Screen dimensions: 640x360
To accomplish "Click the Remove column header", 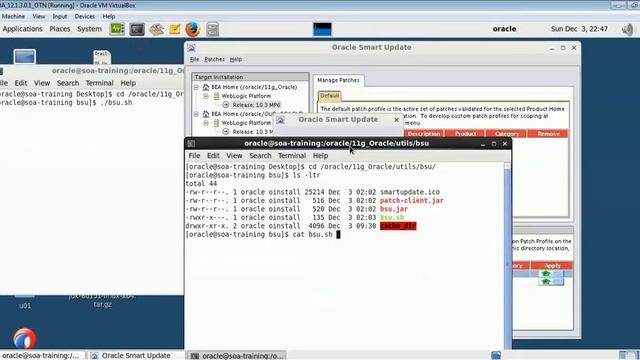I will (548, 134).
